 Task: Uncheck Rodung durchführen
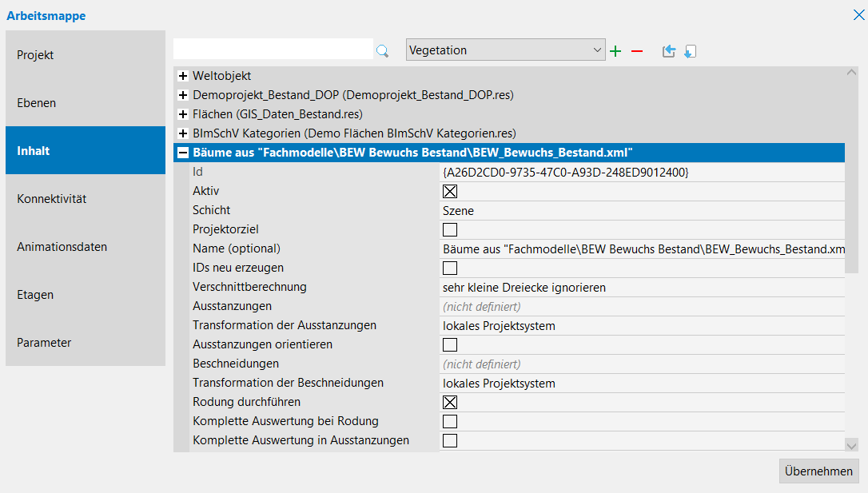(x=450, y=402)
